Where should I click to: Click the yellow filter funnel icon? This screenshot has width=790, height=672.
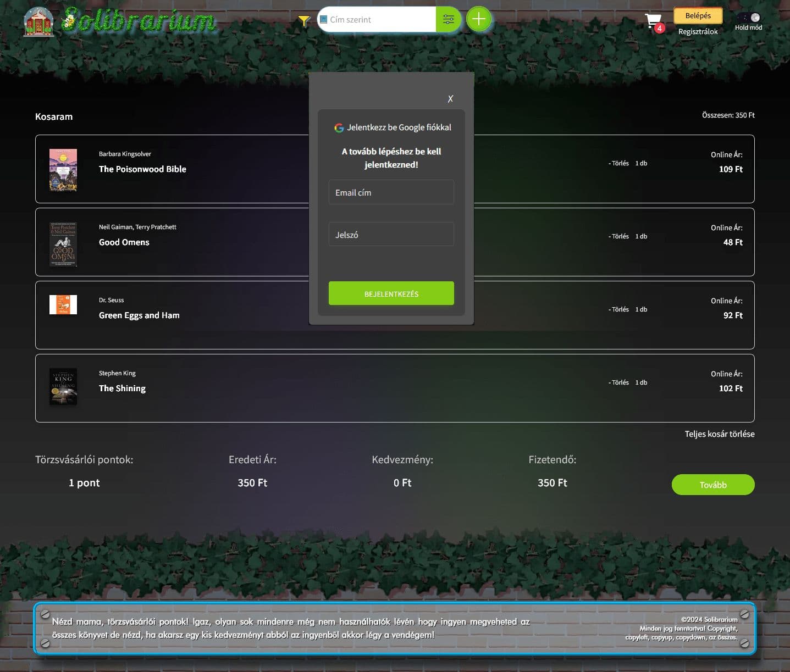pyautogui.click(x=304, y=21)
